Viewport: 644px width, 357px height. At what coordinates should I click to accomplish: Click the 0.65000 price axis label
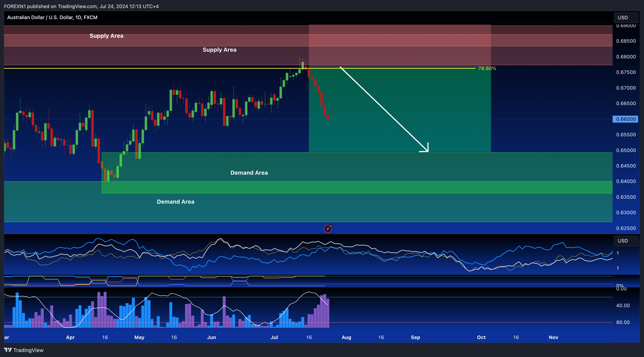pos(626,151)
